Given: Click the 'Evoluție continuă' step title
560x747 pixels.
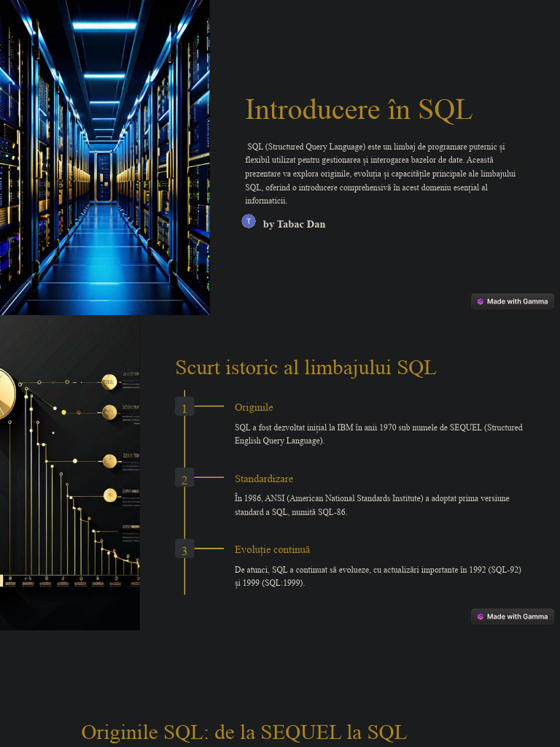Looking at the screenshot, I should 272,550.
